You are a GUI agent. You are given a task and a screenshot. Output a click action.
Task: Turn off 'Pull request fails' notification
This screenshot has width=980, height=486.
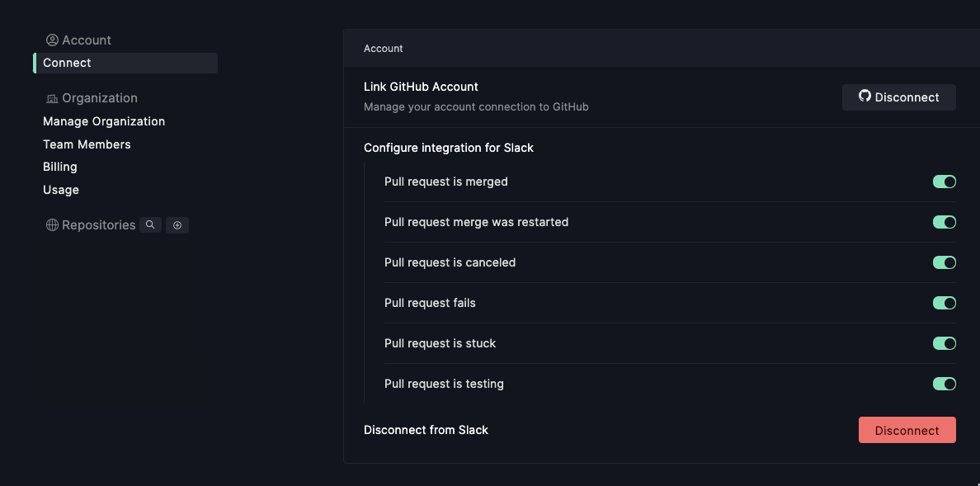944,303
